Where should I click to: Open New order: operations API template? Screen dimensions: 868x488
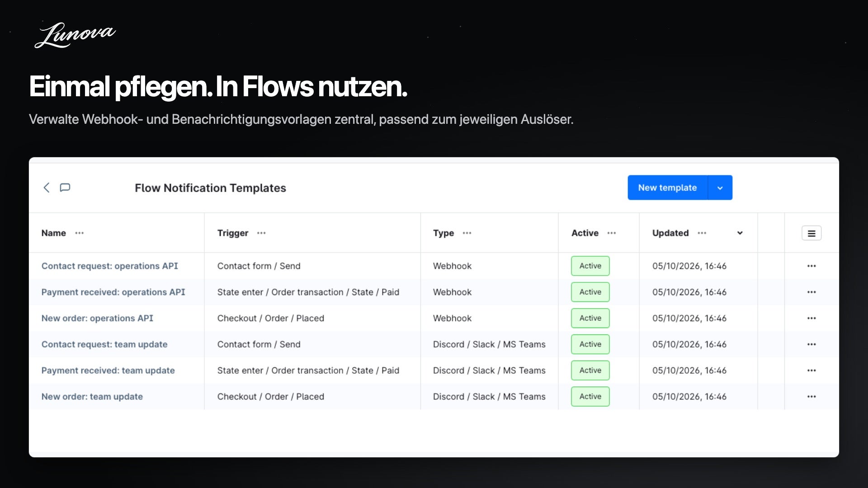click(97, 319)
